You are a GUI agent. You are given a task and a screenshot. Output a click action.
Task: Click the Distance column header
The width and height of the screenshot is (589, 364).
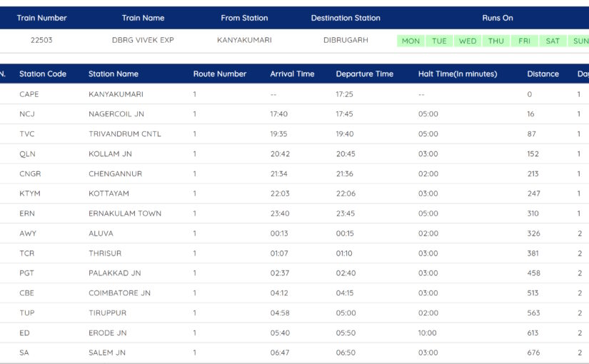tap(543, 74)
